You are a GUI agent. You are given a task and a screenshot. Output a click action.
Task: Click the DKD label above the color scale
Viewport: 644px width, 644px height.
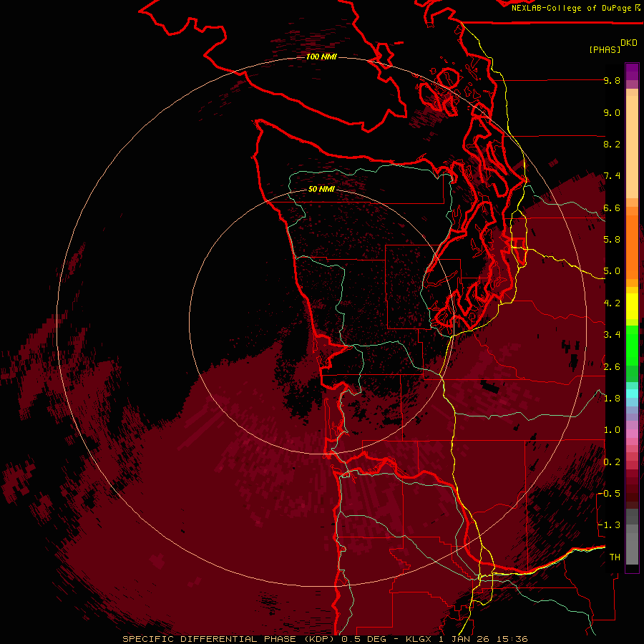tap(629, 43)
